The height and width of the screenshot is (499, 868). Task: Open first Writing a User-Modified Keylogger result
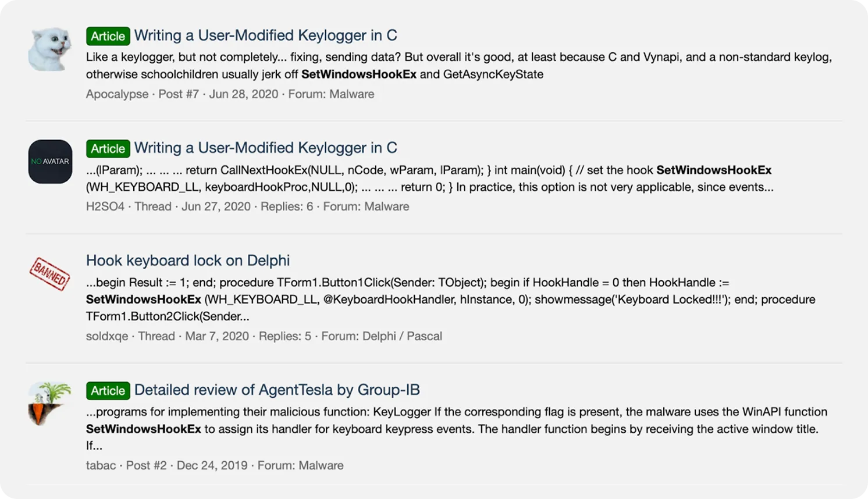tap(265, 35)
